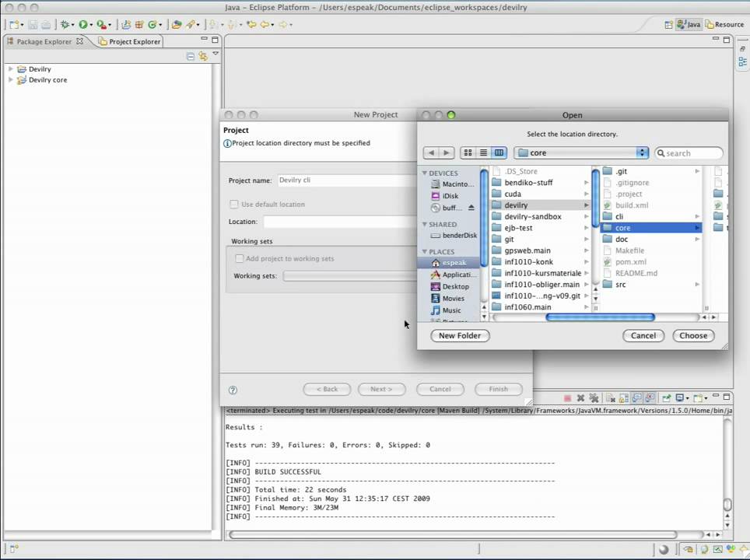750x560 pixels.
Task: Click the Back navigation arrow in toolbar
Action: (264, 24)
